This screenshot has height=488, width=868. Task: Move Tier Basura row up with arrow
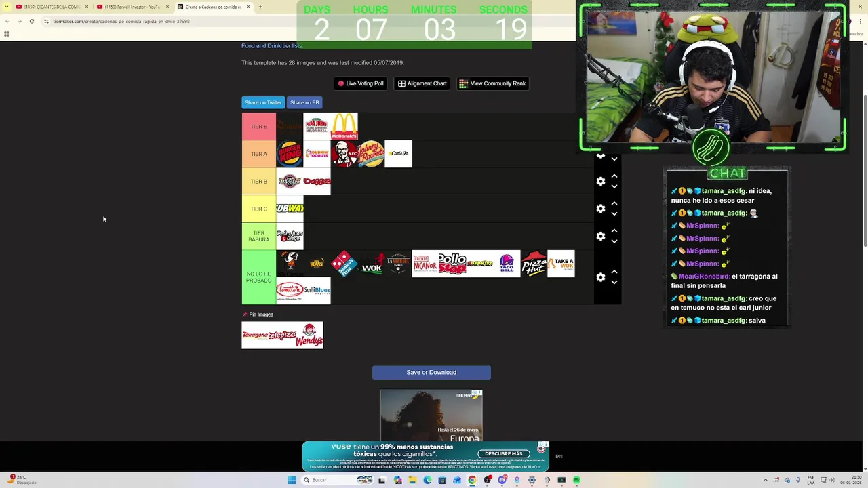tap(614, 230)
